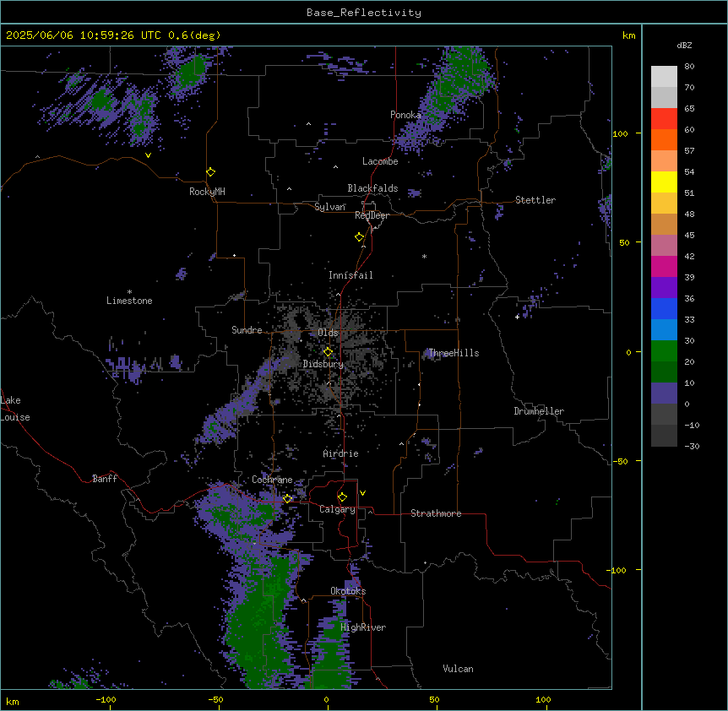Select the purple 39-36 dBZ legend color

tap(664, 288)
